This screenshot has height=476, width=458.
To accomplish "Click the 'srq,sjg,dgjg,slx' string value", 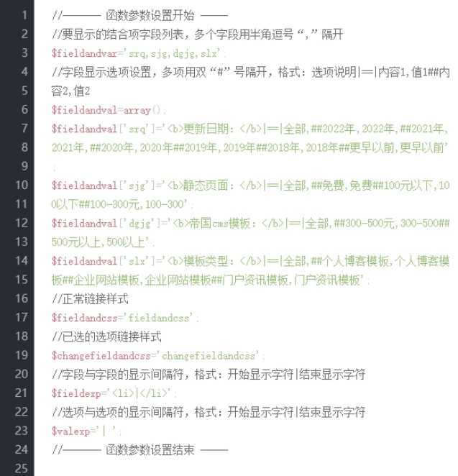I will point(172,53).
